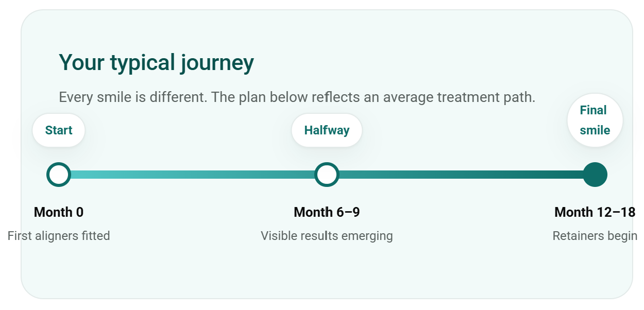The width and height of the screenshot is (644, 310).
Task: Click the Month 0 label
Action: [59, 212]
